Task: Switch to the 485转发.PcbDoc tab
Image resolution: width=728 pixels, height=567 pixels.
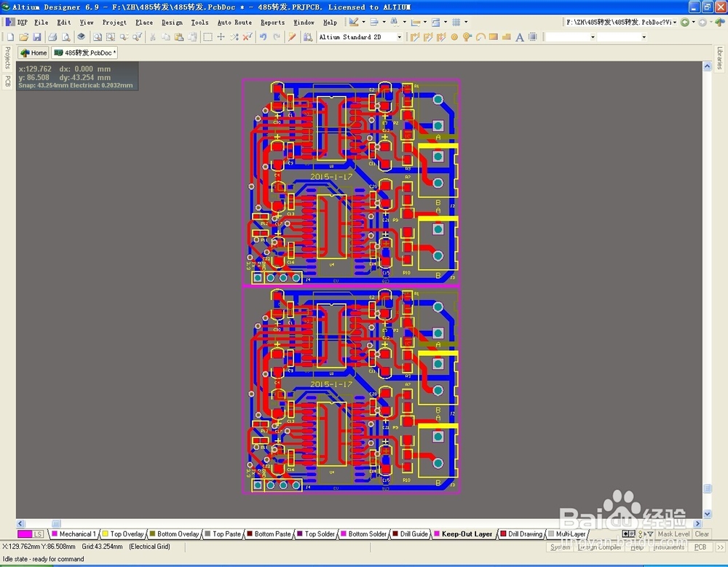Action: tap(84, 53)
